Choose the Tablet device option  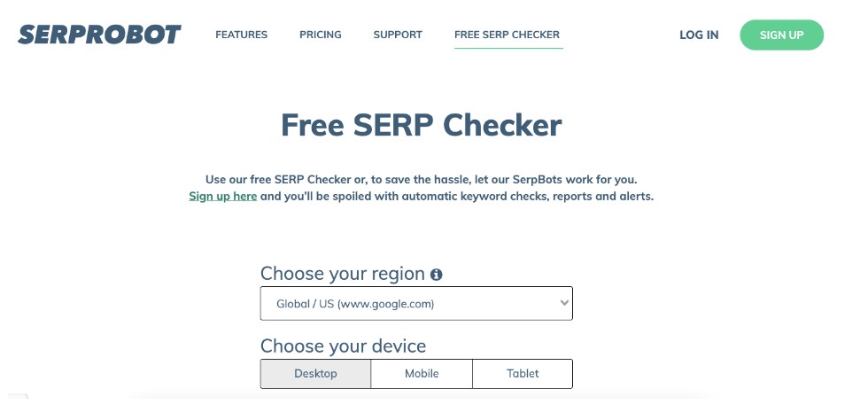[523, 374]
